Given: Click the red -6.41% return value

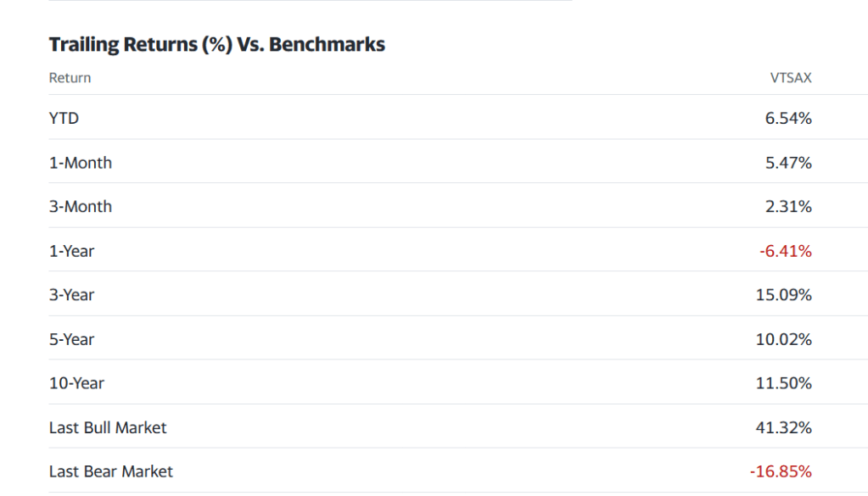Looking at the screenshot, I should pos(786,251).
